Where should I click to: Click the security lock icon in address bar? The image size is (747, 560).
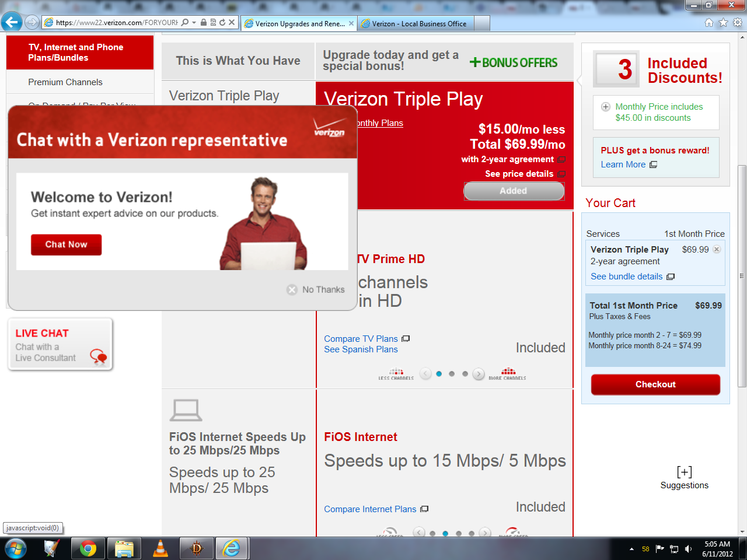(204, 23)
